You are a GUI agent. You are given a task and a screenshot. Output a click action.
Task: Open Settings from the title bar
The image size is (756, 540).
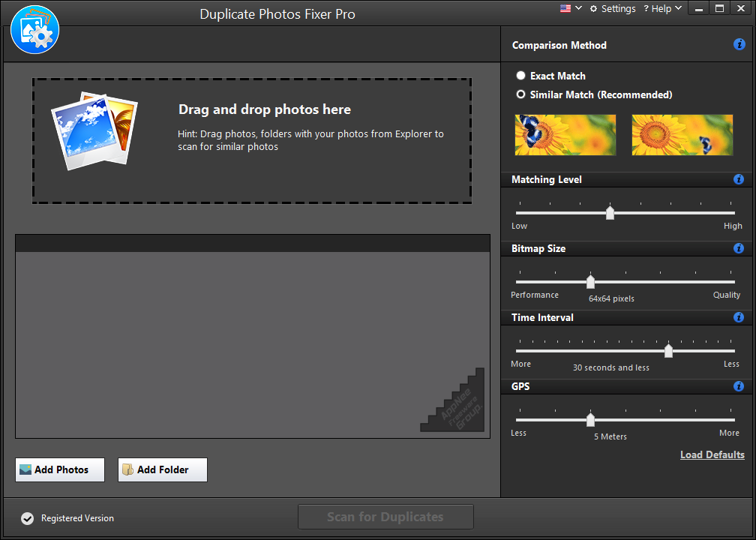coord(613,8)
